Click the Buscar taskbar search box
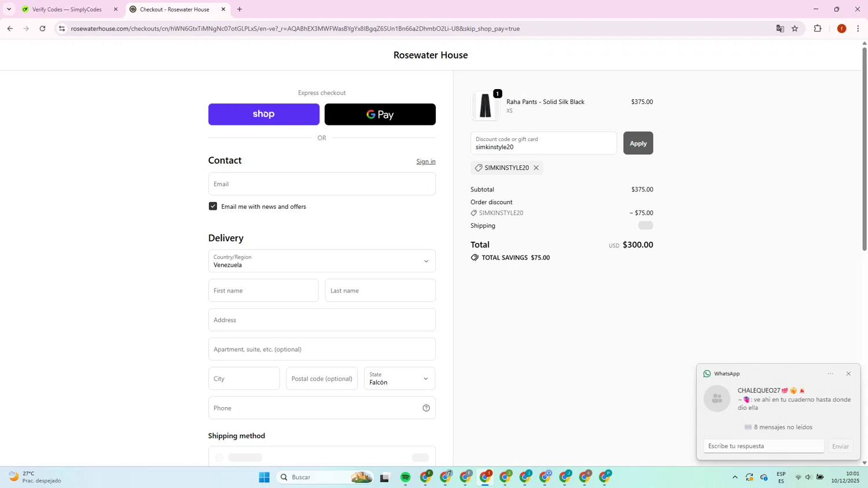 click(x=325, y=477)
